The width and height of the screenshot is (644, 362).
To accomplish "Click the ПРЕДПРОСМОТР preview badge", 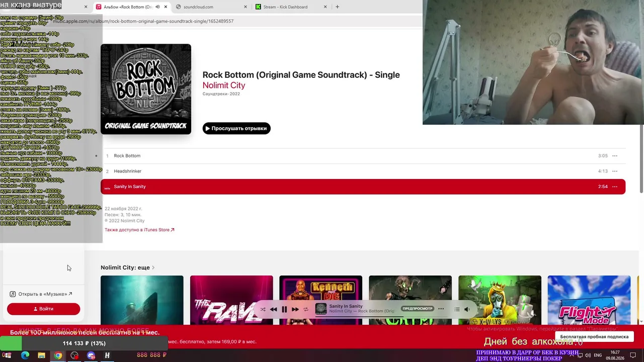I will coord(418,309).
